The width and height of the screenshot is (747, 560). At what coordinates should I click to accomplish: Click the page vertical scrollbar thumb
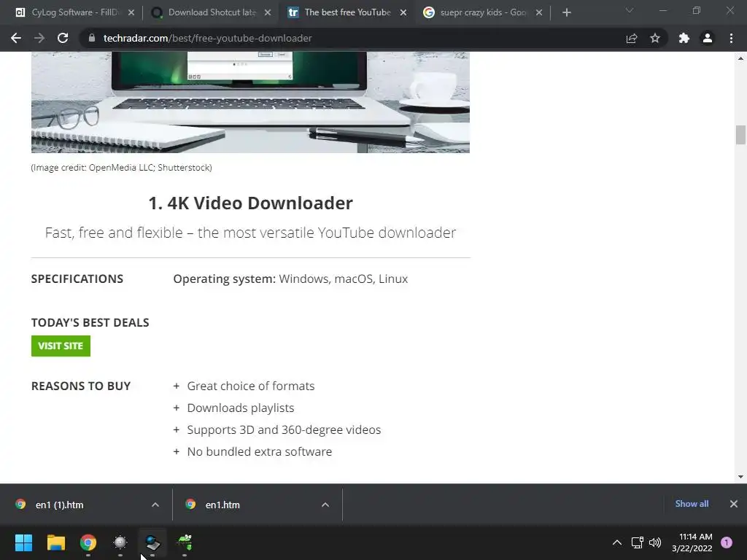pos(740,134)
